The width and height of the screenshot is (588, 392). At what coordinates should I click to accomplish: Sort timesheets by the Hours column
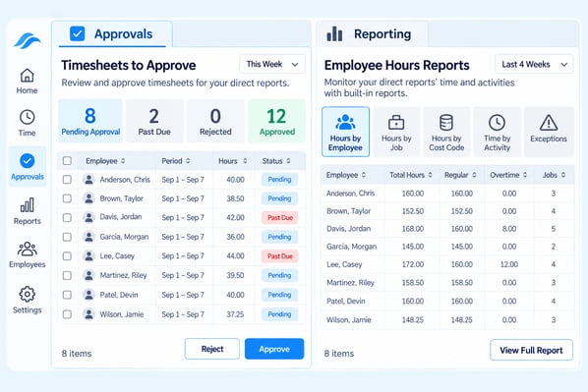click(233, 161)
